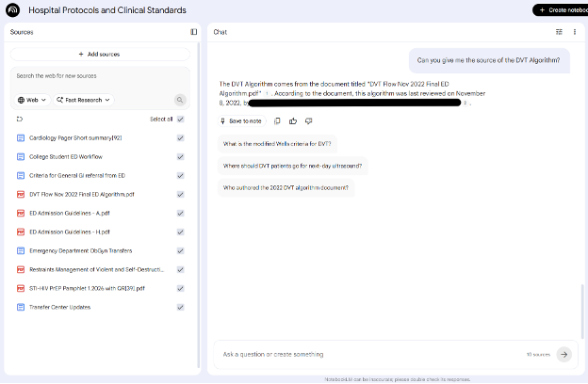Click Criteria for General GI referral icon

click(21, 175)
